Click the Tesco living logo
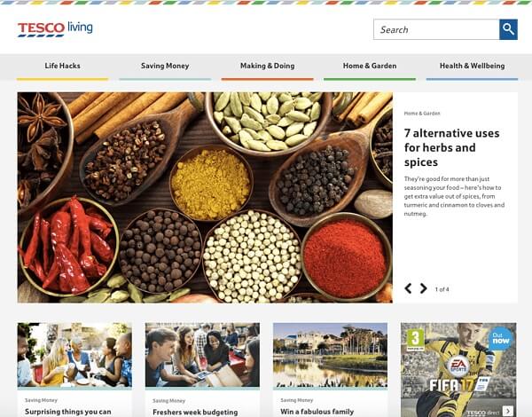 point(55,29)
